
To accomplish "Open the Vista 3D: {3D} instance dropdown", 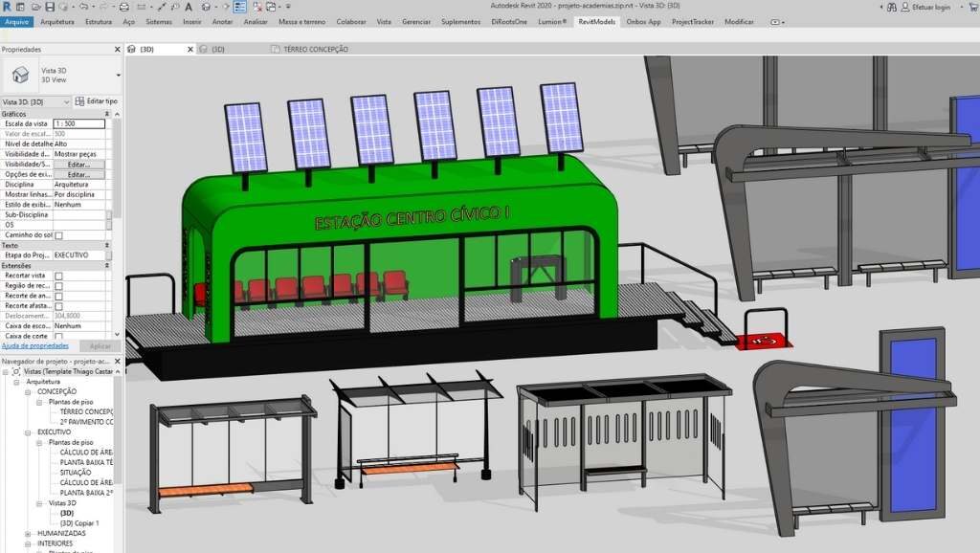I will [66, 101].
